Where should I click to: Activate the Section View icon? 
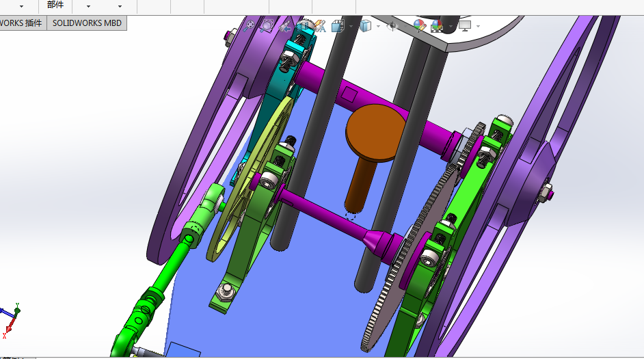coord(303,26)
